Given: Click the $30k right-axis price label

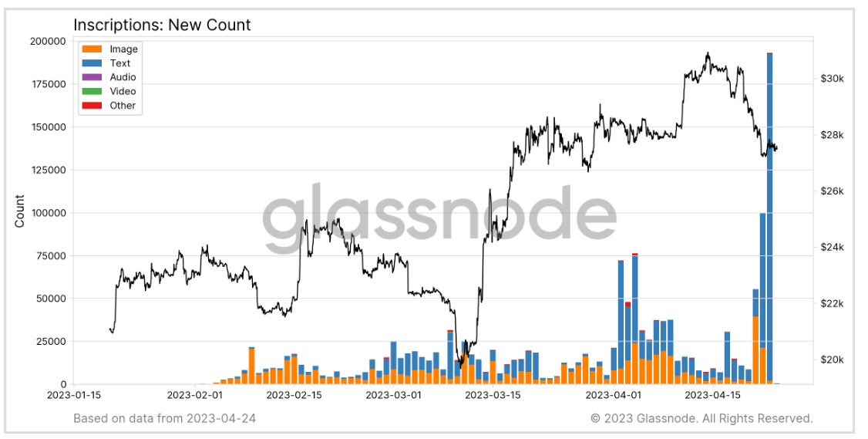Looking at the screenshot, I should 832,79.
